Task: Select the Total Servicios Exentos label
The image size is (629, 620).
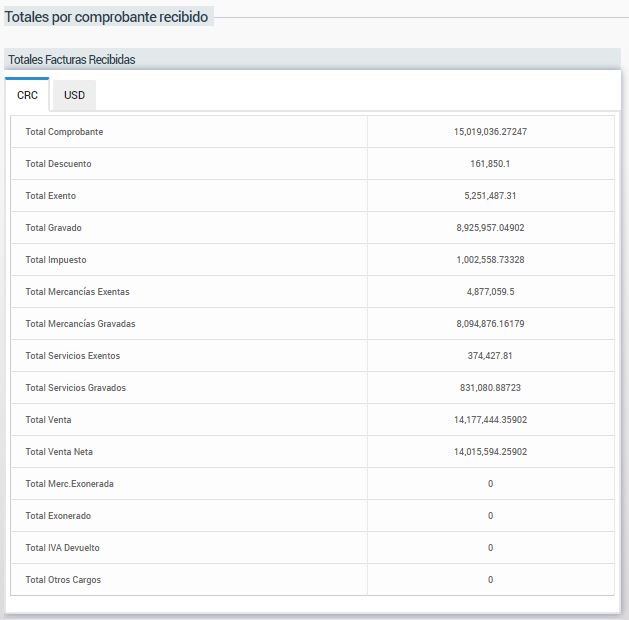Action: [72, 356]
